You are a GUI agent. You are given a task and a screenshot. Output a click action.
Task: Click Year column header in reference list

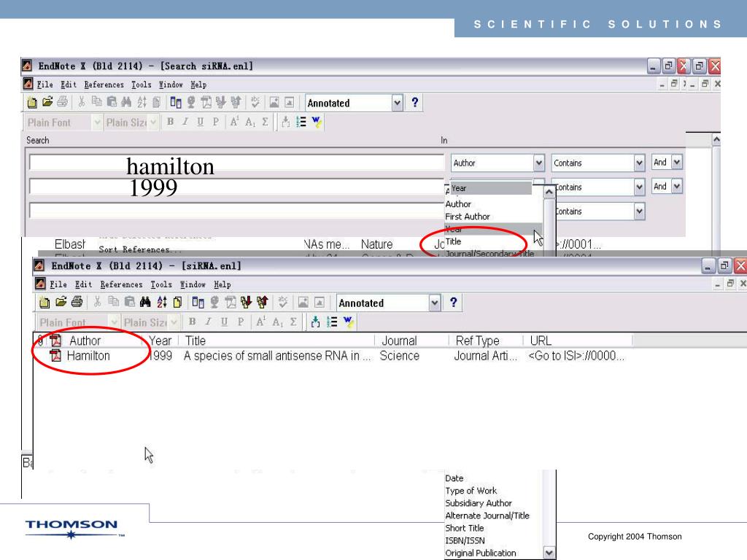(160, 341)
